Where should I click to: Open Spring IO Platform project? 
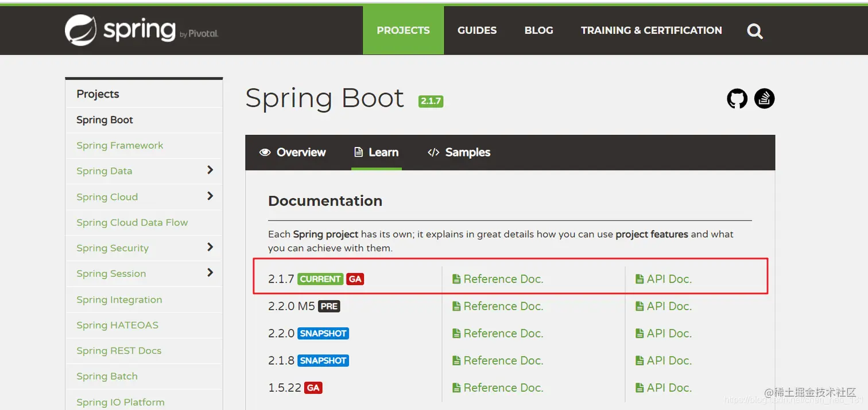click(x=120, y=402)
